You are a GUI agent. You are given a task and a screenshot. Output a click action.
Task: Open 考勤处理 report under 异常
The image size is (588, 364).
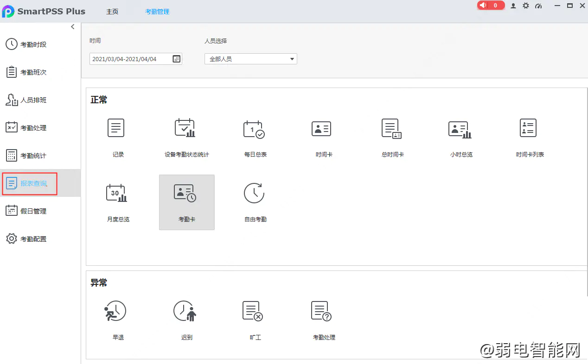coord(321,311)
